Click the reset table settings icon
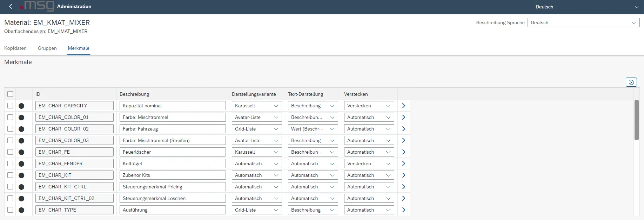 [631, 82]
